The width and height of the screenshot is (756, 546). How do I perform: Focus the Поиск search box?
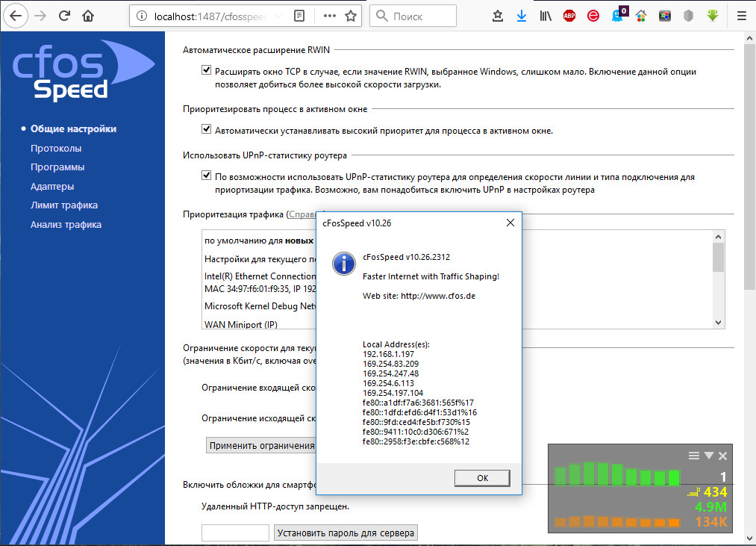413,16
